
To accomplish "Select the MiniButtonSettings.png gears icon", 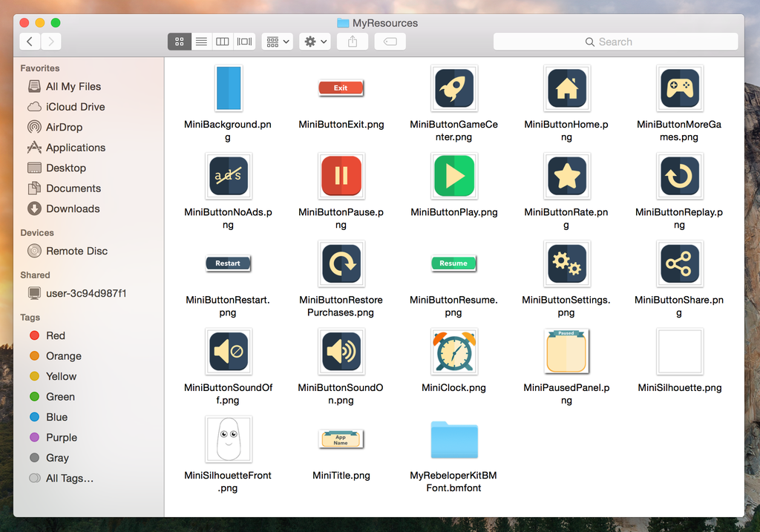I will tap(566, 264).
